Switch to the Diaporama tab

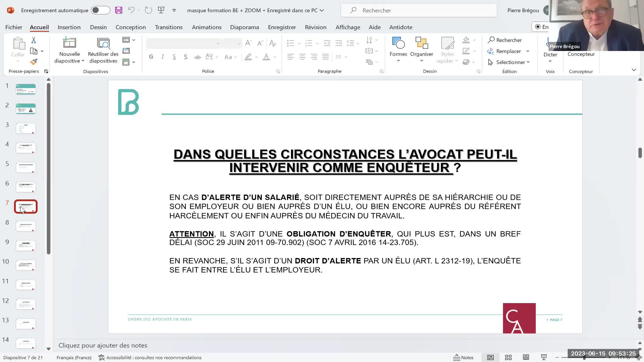[x=244, y=27]
